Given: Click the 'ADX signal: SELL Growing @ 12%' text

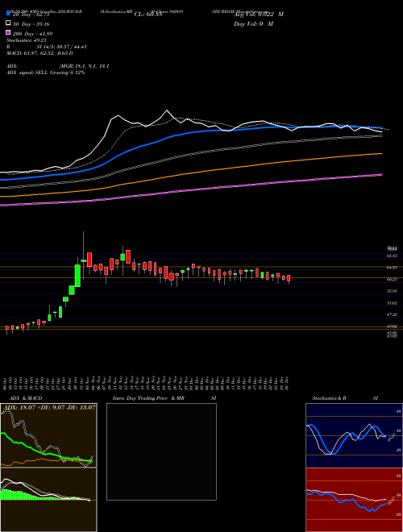Looking at the screenshot, I should [x=45, y=73].
